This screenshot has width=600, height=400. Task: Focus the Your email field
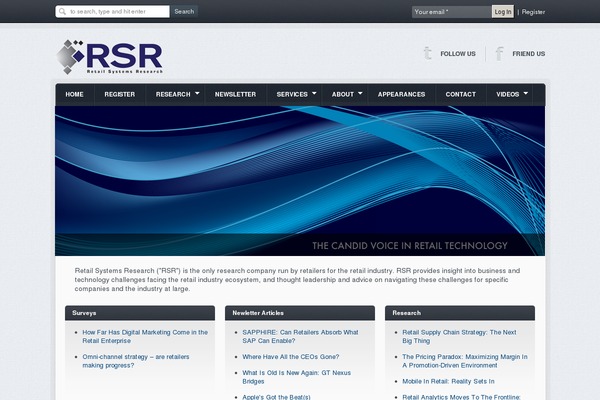pos(452,12)
